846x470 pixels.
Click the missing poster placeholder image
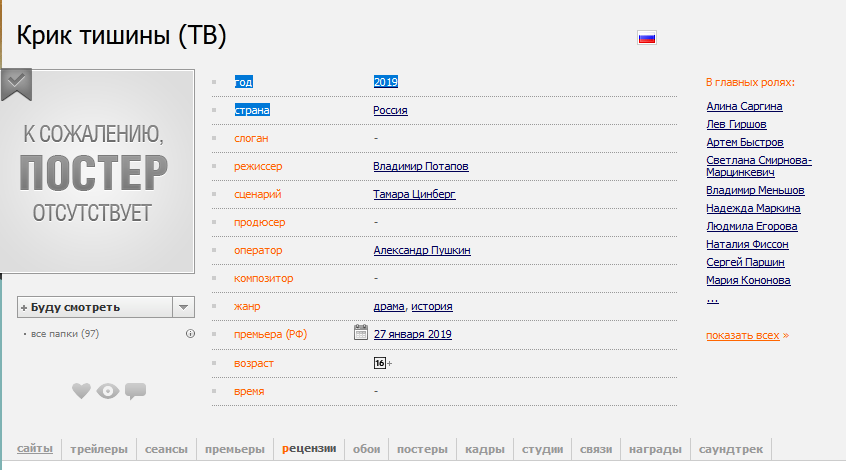point(97,171)
